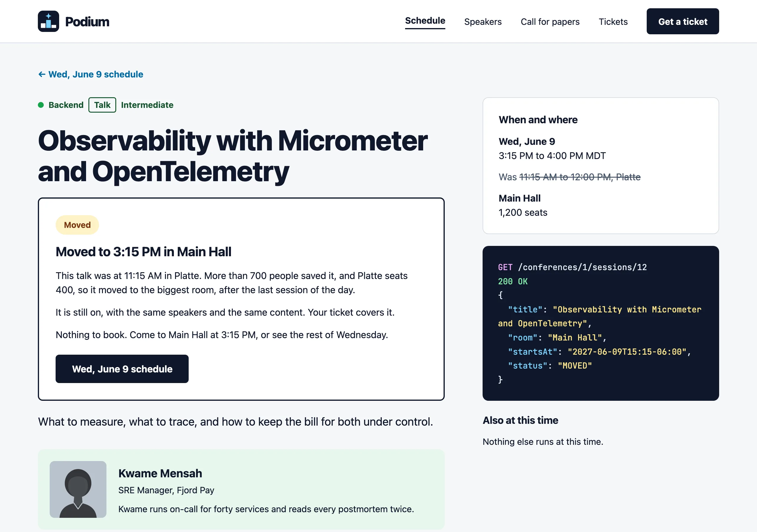Click the Moved status badge
Image resolution: width=757 pixels, height=532 pixels.
click(x=77, y=225)
